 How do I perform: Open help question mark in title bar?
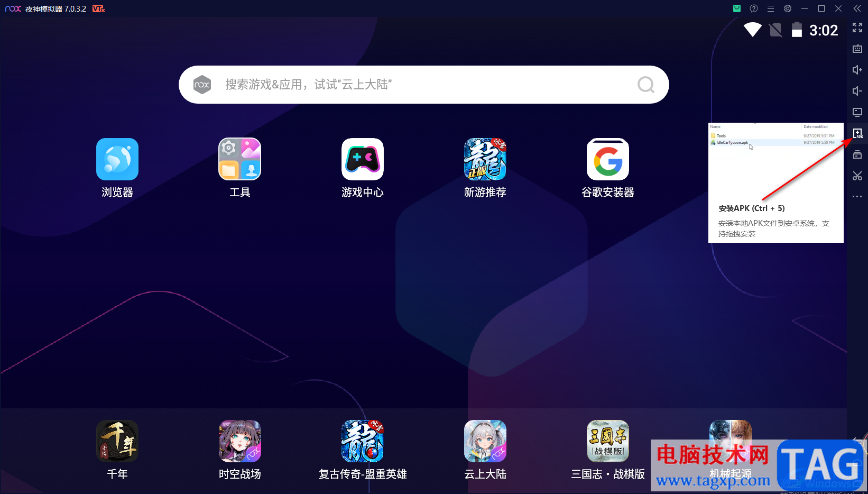point(754,8)
